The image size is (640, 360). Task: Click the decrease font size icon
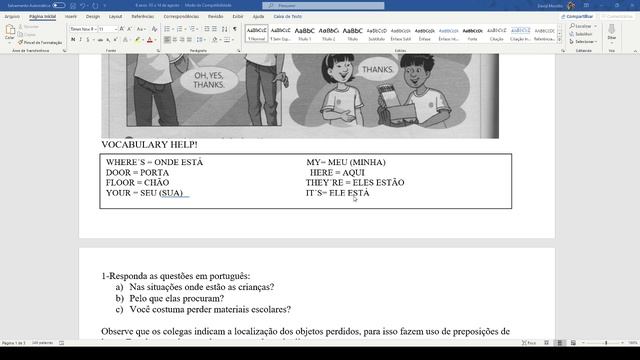129,29
